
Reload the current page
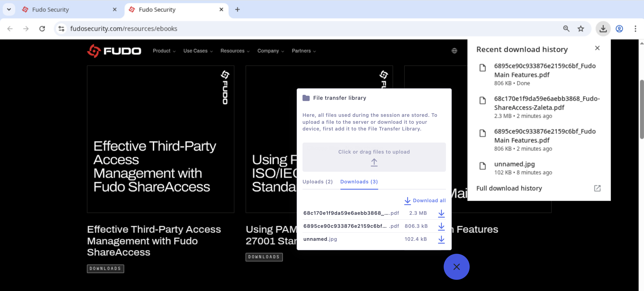[x=42, y=29]
